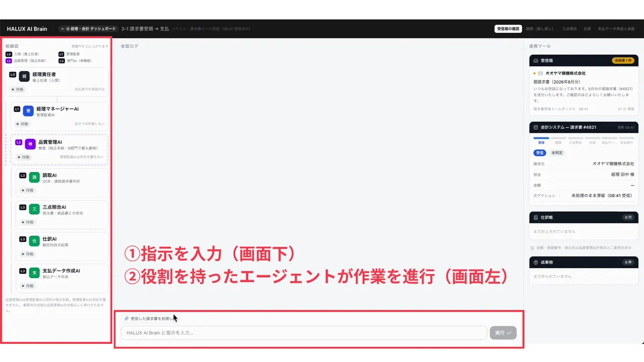Click the green 仕 icon of 仕訳AI

tap(34, 241)
